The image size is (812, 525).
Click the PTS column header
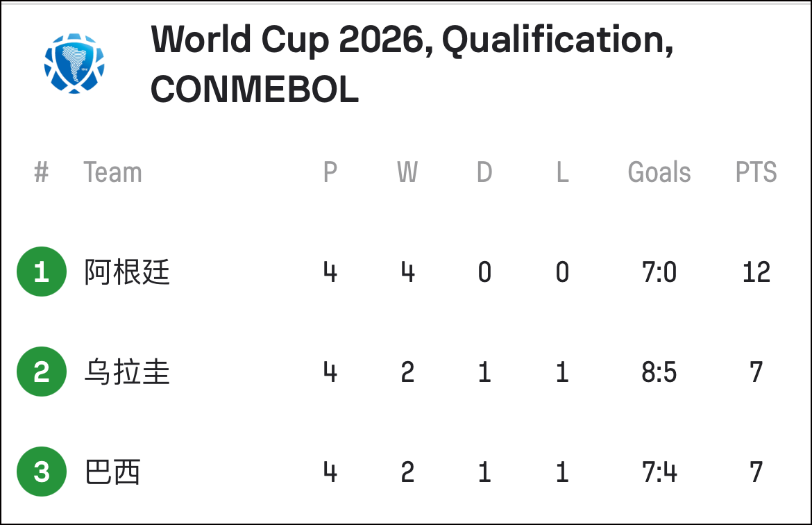click(756, 172)
